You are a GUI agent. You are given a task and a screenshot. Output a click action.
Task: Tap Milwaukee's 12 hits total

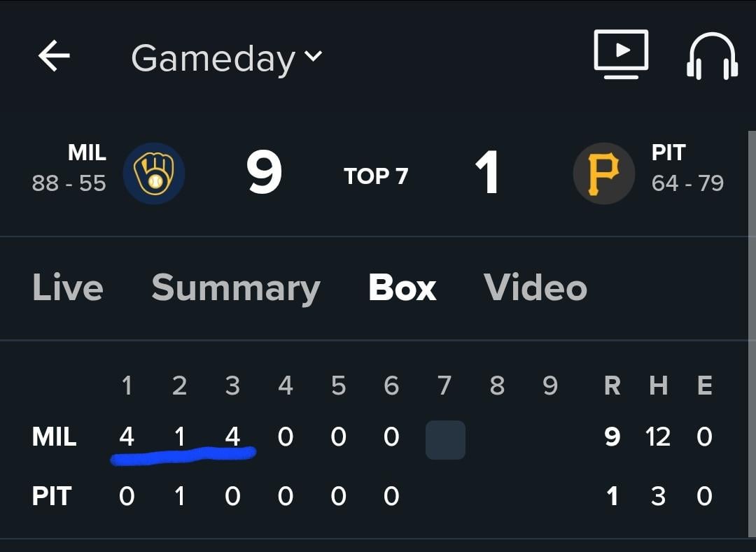[x=658, y=437]
